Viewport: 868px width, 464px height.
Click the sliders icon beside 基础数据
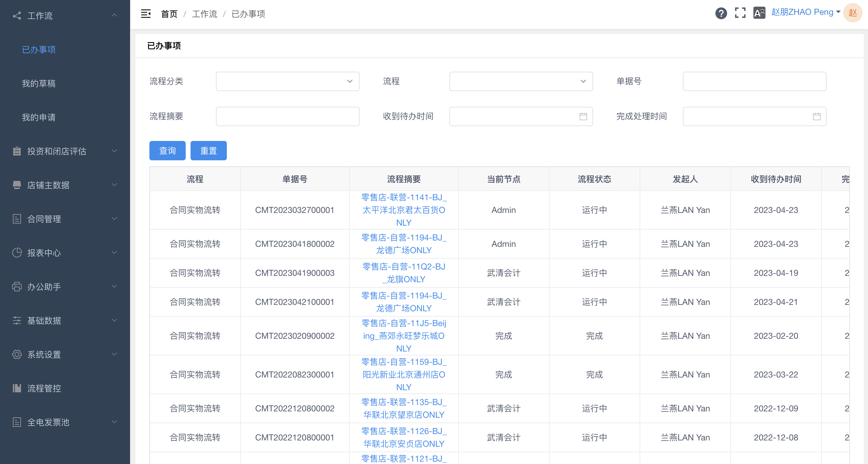tap(17, 320)
